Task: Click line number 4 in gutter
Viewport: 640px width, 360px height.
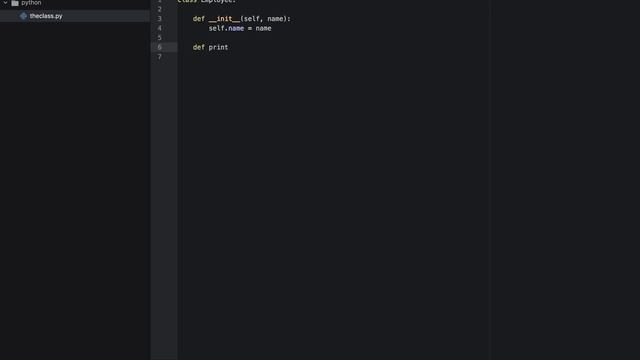Action: click(x=160, y=28)
